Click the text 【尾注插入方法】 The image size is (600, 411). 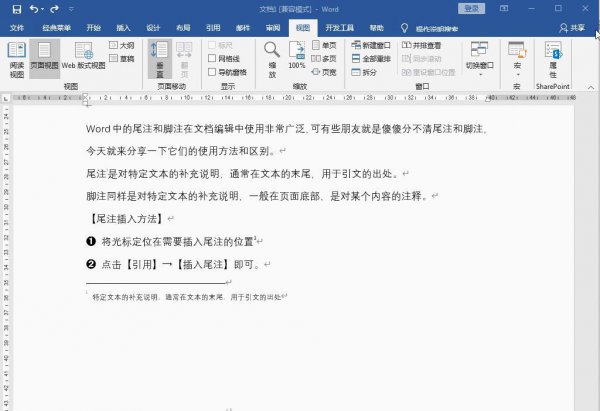(x=126, y=219)
